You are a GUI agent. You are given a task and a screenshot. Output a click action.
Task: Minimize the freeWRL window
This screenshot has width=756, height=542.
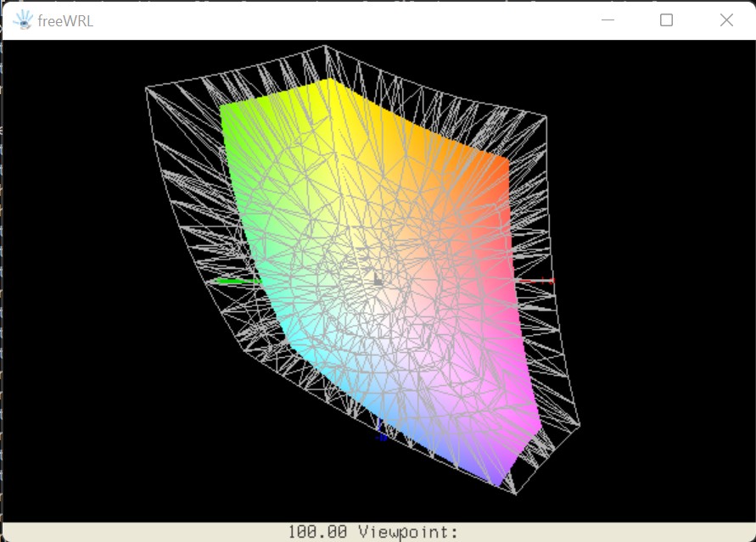[x=608, y=20]
